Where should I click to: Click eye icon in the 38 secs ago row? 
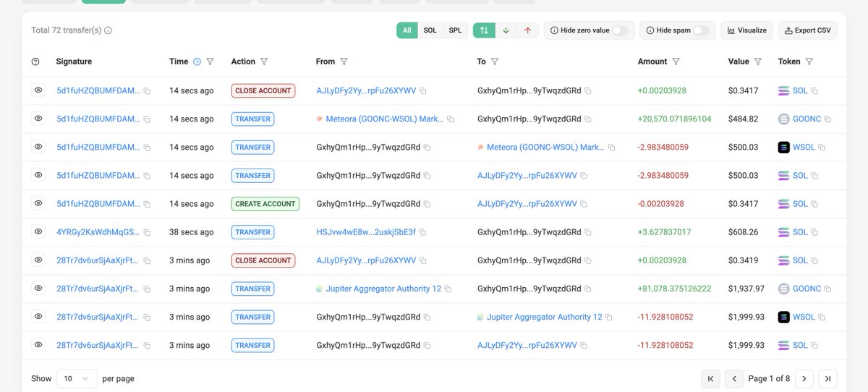click(38, 232)
